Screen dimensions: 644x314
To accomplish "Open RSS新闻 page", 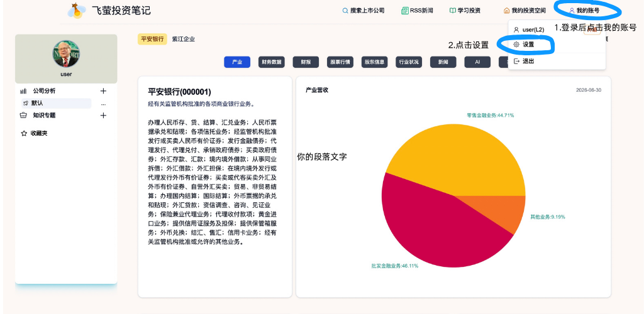I will point(417,11).
